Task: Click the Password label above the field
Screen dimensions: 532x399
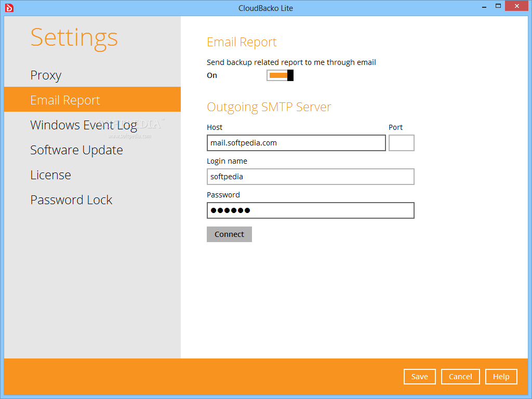Action: (223, 195)
